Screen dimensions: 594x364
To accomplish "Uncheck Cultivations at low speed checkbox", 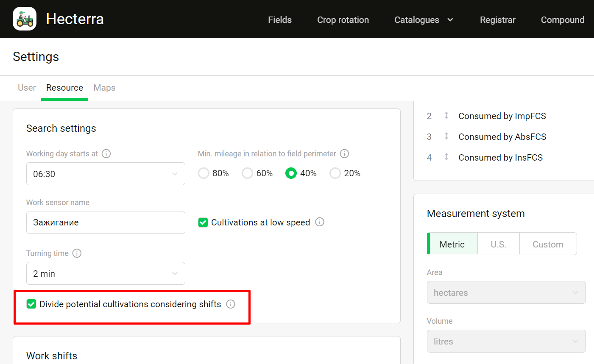I will (203, 222).
